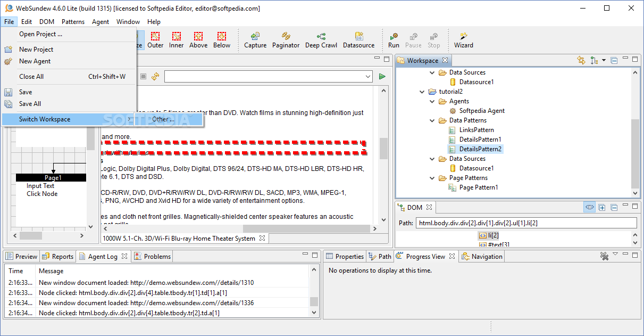
Task: Switch to the Reports tab
Action: (58, 257)
